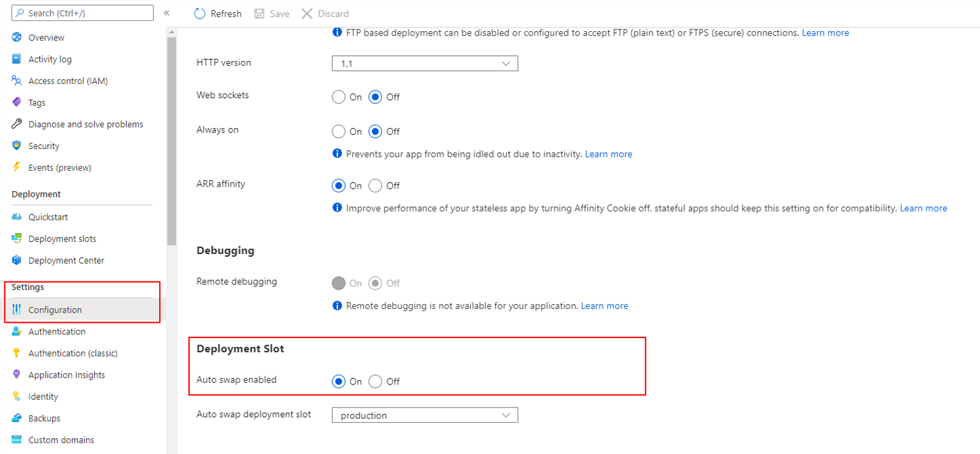Collapse the sidebar with the double chevron
Image resolution: width=980 pixels, height=454 pixels.
click(167, 13)
